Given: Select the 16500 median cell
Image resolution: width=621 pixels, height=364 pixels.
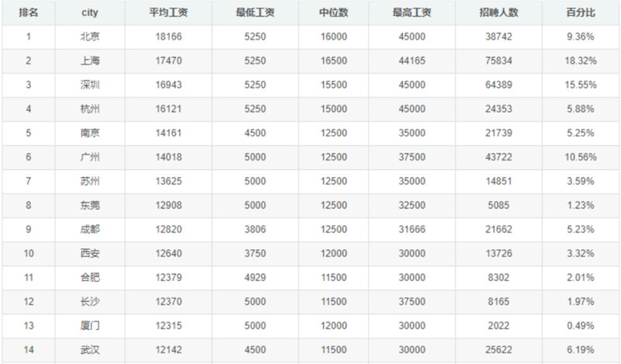Looking at the screenshot, I should point(333,61).
